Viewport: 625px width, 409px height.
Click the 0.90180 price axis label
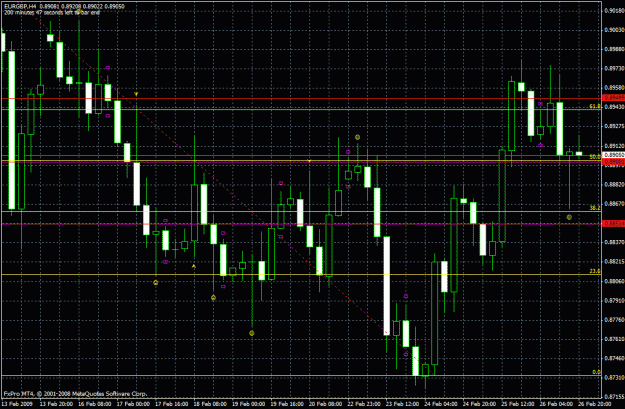tap(614, 11)
